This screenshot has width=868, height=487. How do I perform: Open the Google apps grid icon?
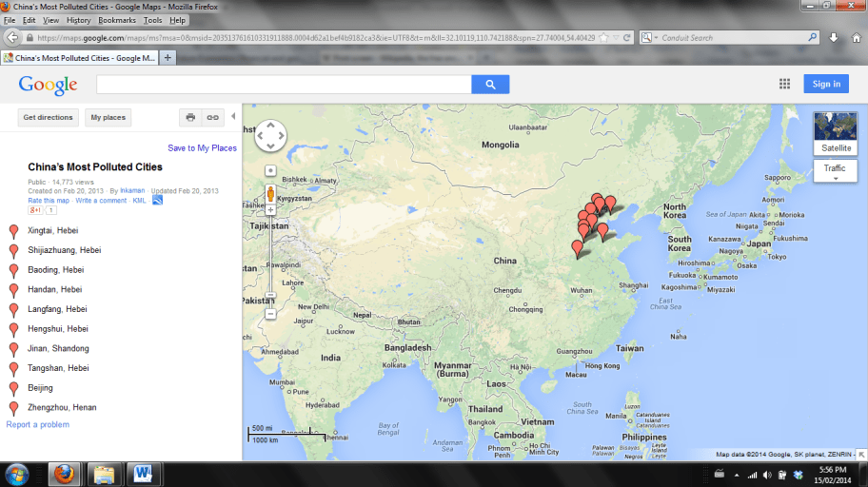pos(784,84)
